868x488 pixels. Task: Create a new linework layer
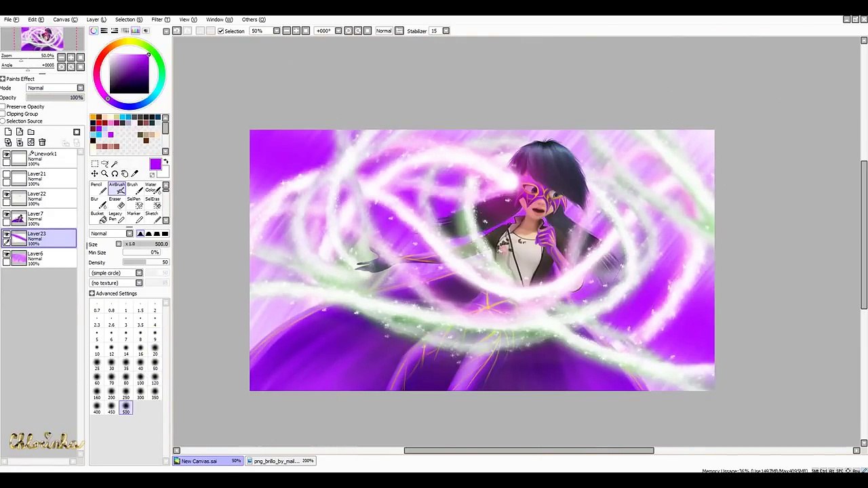20,132
